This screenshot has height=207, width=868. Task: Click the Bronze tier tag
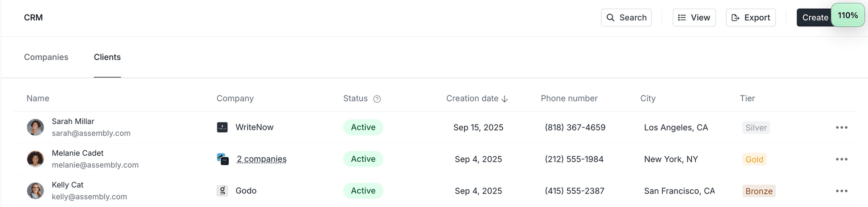pos(759,191)
